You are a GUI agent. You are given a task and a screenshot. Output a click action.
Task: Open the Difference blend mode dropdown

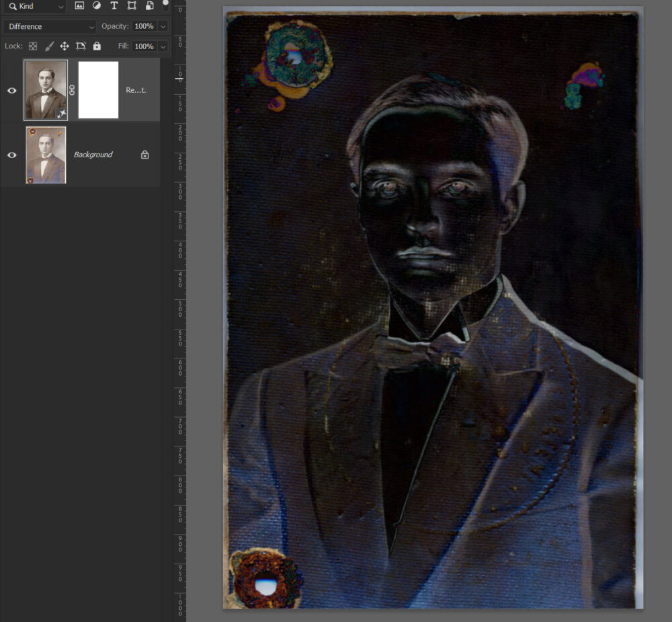click(x=50, y=26)
